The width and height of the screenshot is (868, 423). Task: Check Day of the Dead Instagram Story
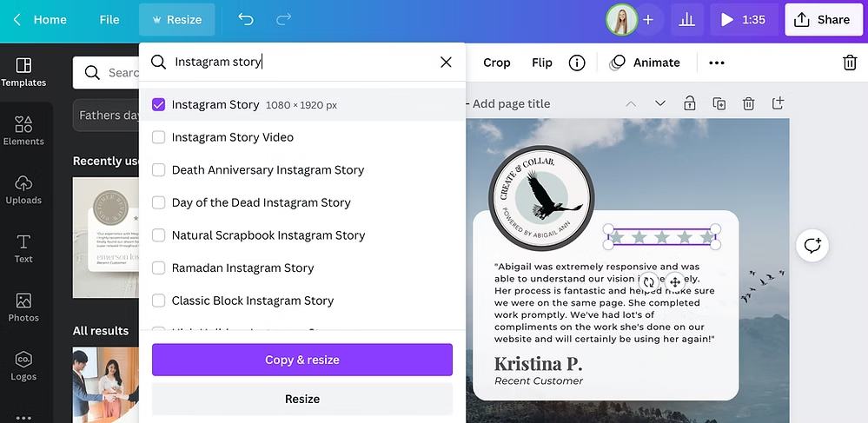(x=158, y=202)
